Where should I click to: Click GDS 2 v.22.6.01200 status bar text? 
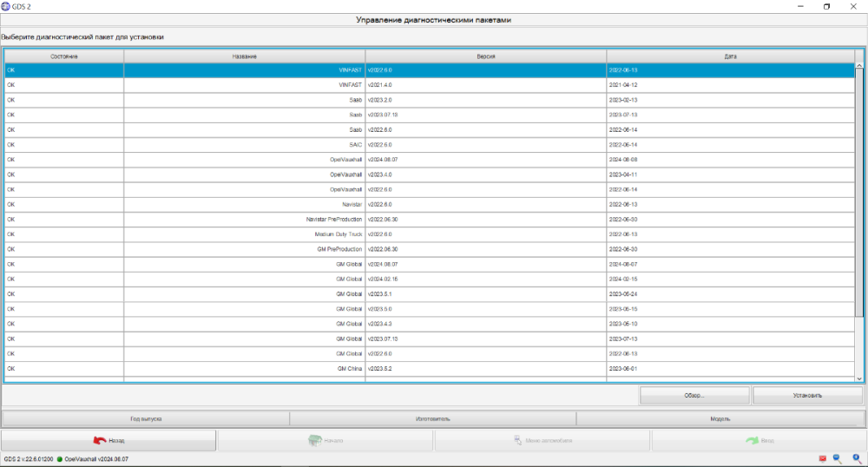click(x=29, y=459)
